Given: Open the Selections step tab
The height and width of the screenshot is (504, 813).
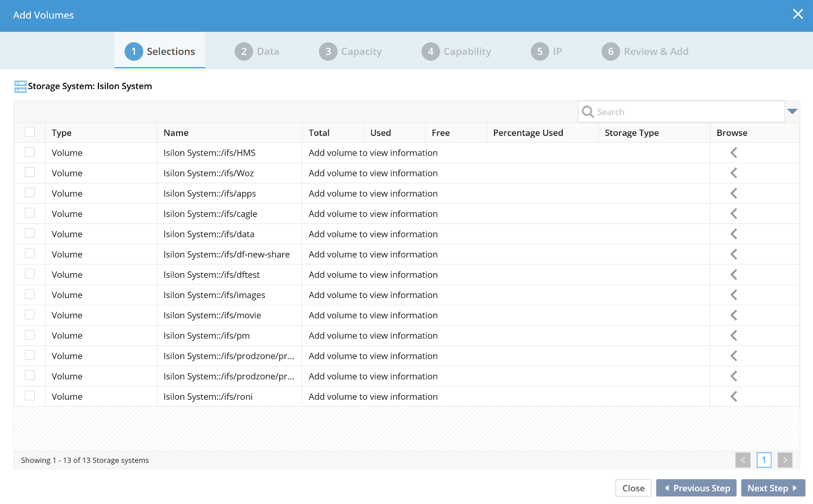Looking at the screenshot, I should 160,51.
